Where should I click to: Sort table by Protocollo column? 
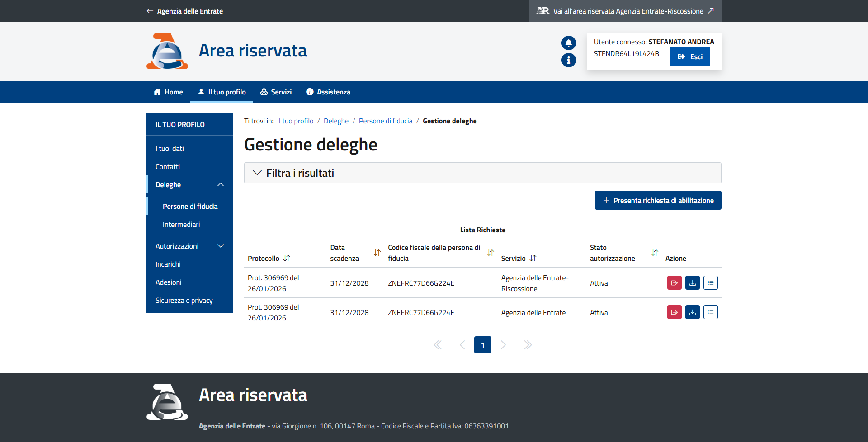coord(287,258)
